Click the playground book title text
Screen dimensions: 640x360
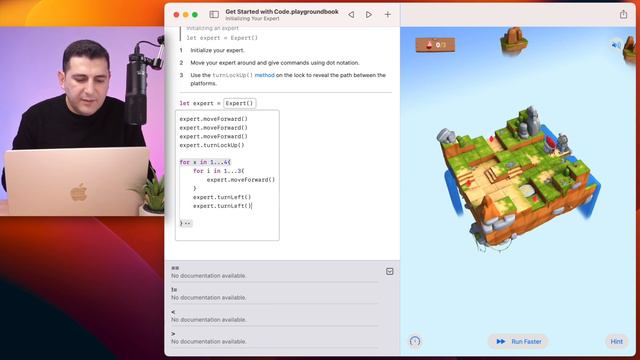pos(282,12)
